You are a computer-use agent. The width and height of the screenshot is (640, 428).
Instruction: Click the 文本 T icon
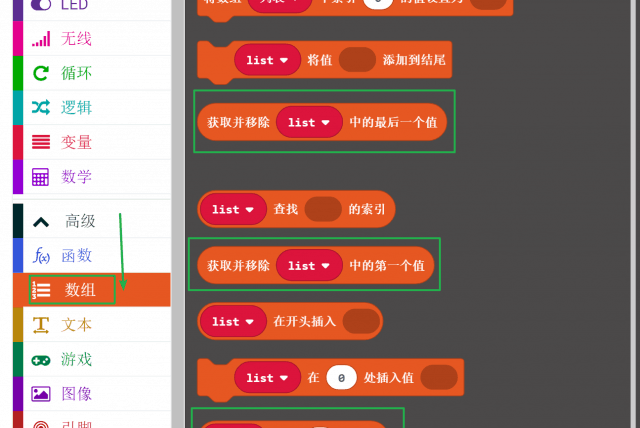click(41, 325)
